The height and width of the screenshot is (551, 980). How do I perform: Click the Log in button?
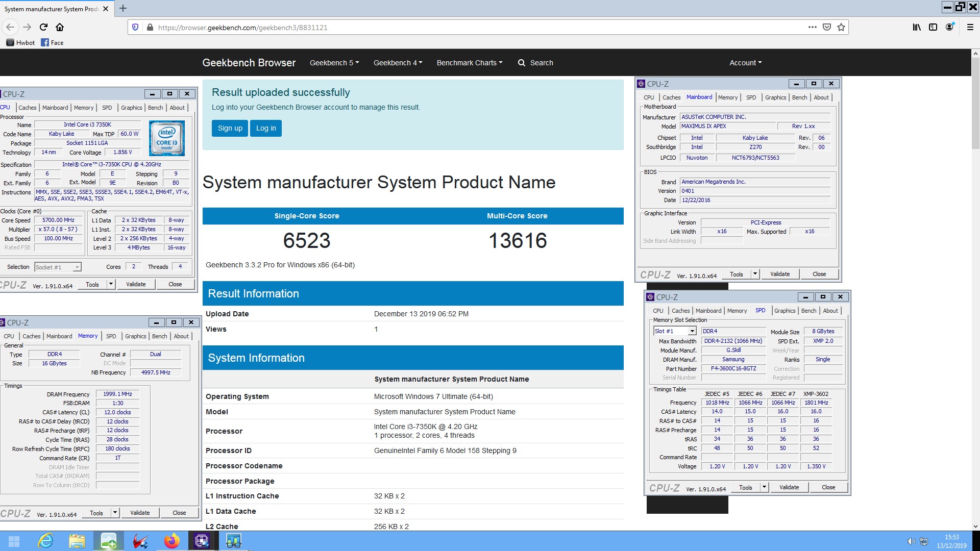click(266, 128)
